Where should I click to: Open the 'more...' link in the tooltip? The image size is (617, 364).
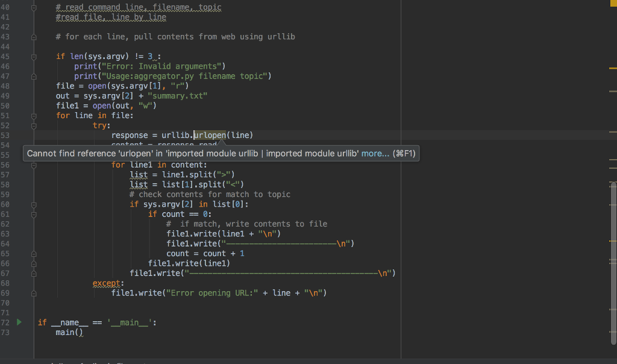[375, 154]
